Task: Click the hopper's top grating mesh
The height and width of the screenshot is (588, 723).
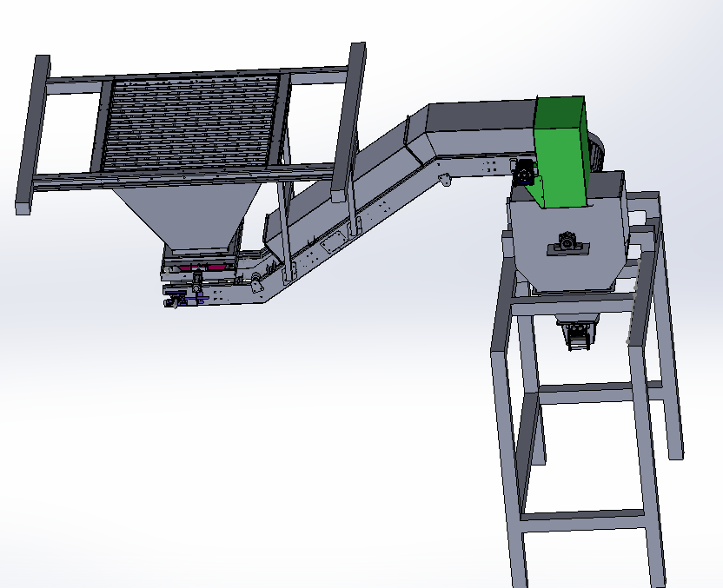Action: [190, 122]
